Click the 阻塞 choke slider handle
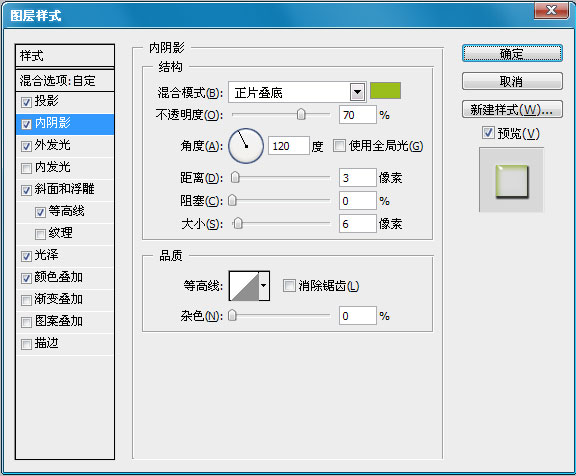 [232, 201]
